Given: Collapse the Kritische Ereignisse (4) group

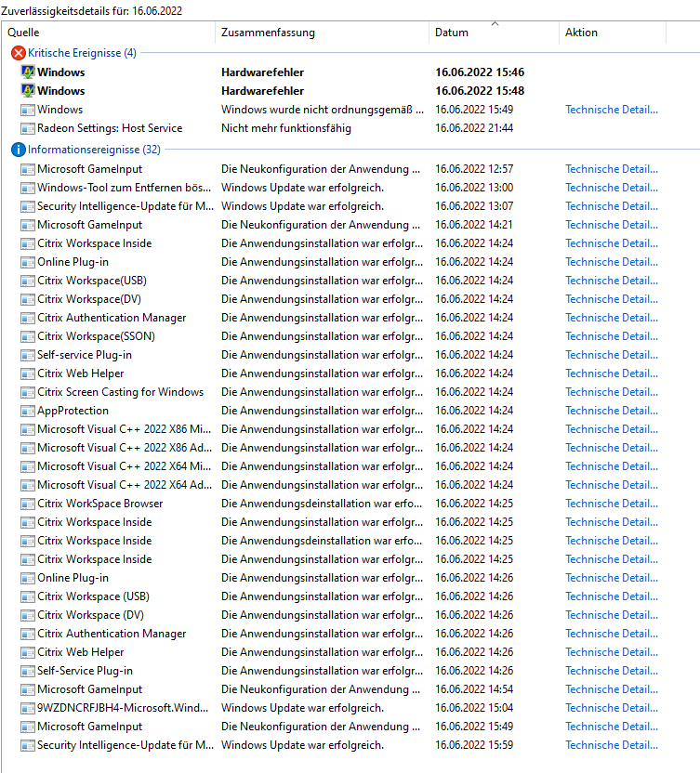Looking at the screenshot, I should (x=82, y=53).
